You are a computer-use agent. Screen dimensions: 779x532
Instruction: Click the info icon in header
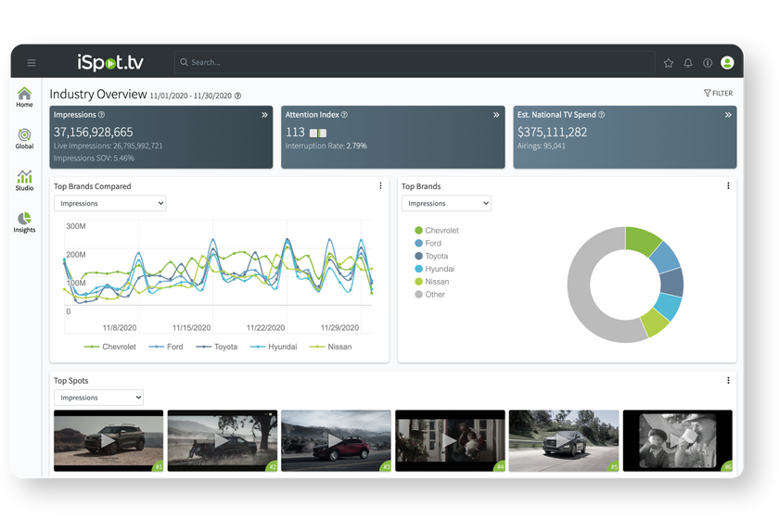[x=708, y=63]
